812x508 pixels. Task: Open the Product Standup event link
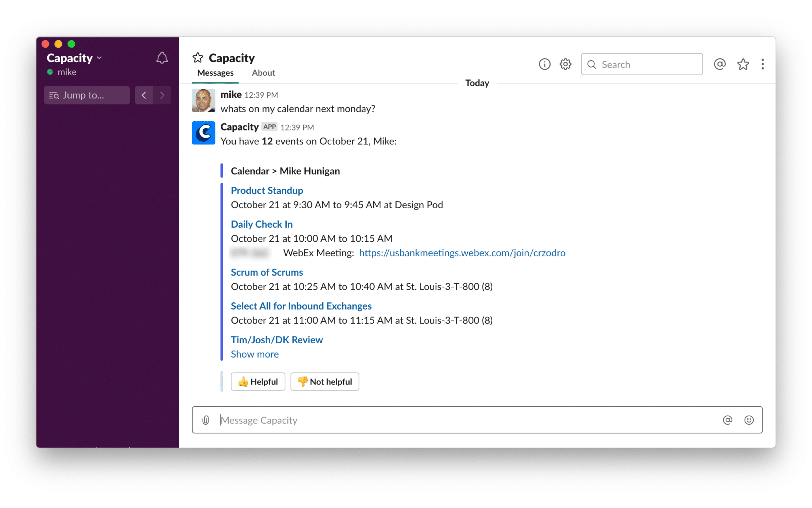click(267, 190)
